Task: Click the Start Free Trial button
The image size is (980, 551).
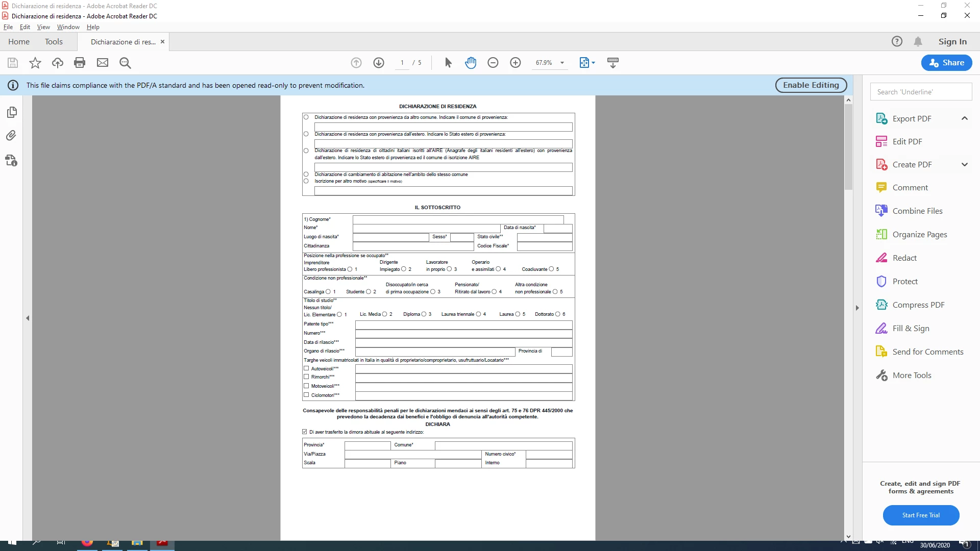Action: [x=921, y=515]
